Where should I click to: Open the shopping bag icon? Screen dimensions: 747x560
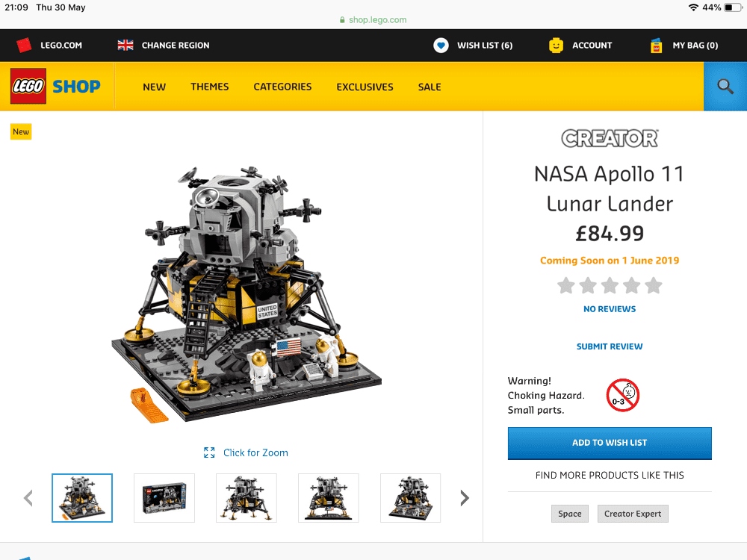656,46
